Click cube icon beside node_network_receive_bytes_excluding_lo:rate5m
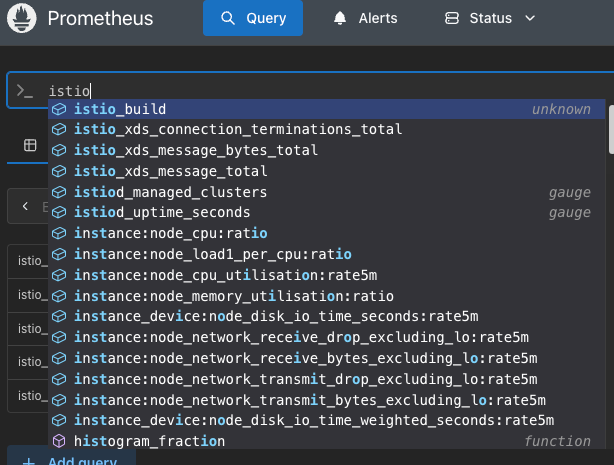This screenshot has width=614, height=465. tap(59, 358)
